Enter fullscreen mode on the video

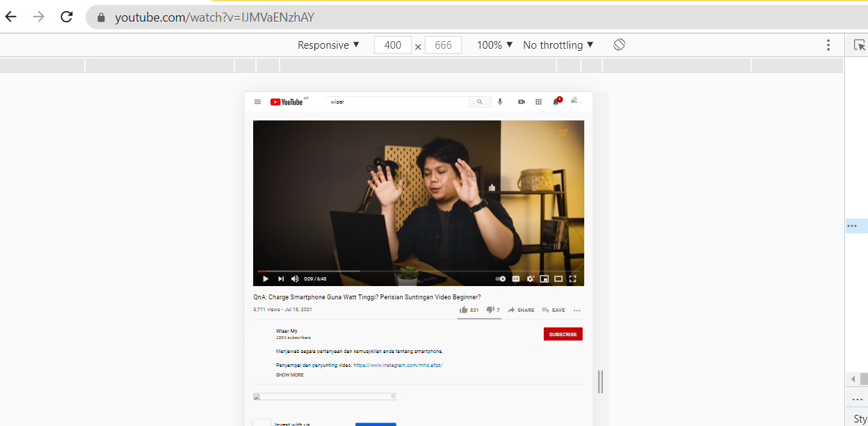pyautogui.click(x=572, y=278)
